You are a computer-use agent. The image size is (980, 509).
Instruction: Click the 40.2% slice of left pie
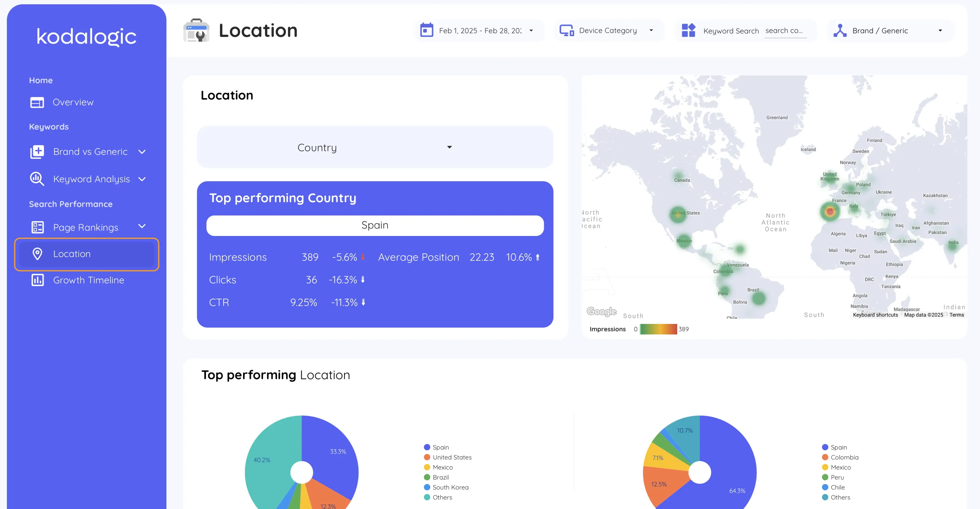pyautogui.click(x=262, y=460)
